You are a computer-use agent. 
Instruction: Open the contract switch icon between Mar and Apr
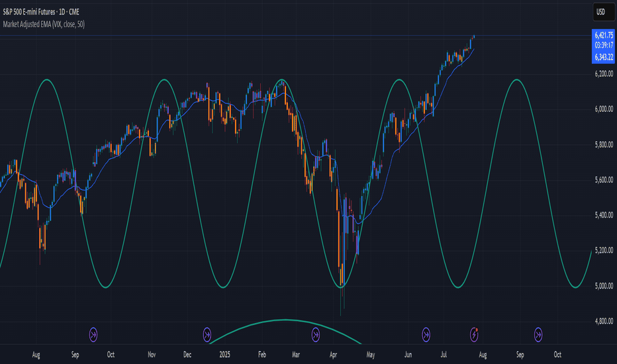click(x=316, y=335)
